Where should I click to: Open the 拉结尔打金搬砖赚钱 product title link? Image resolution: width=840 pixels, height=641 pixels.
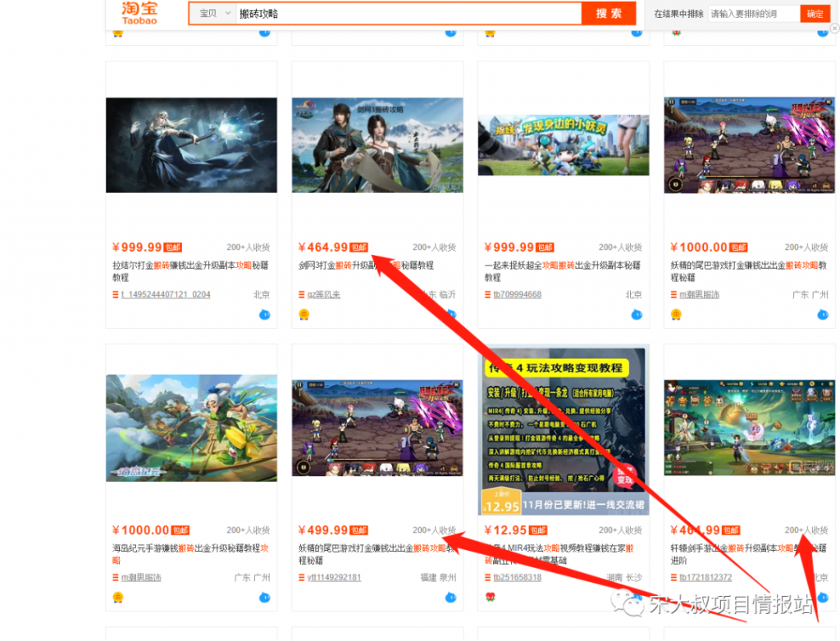click(190, 271)
